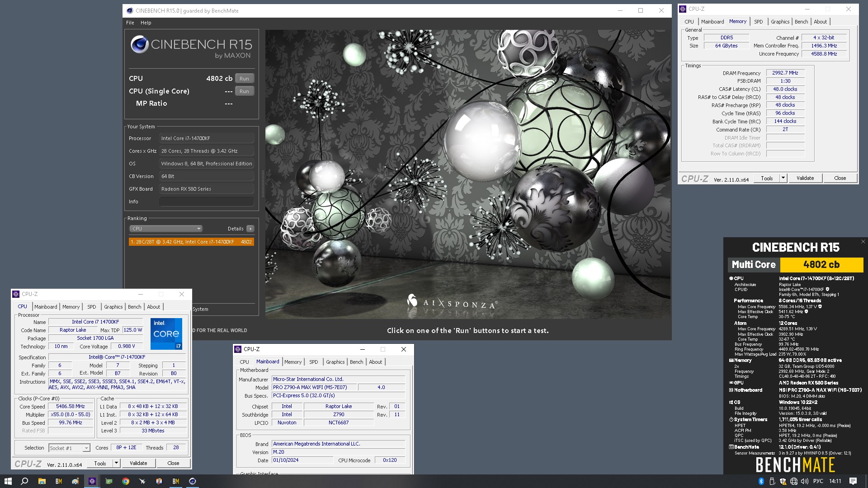Click the Intel Core i7 badge in CPU-Z
The width and height of the screenshot is (868, 488).
pos(166,334)
